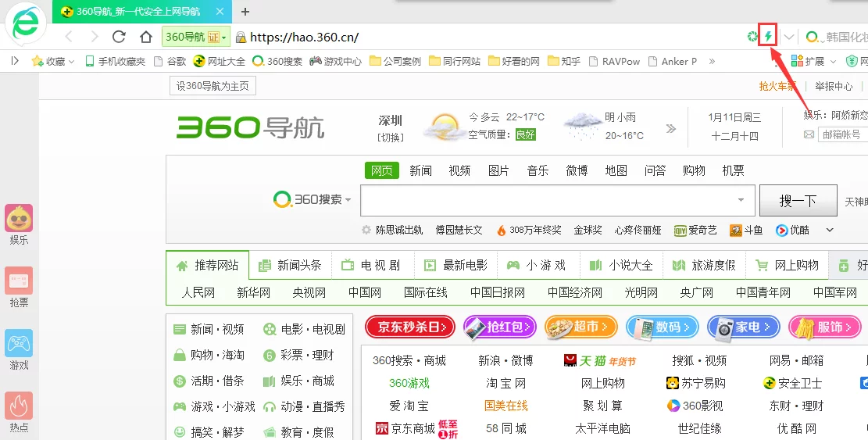
Task: Open the RAVPow bookmark
Action: (x=614, y=62)
